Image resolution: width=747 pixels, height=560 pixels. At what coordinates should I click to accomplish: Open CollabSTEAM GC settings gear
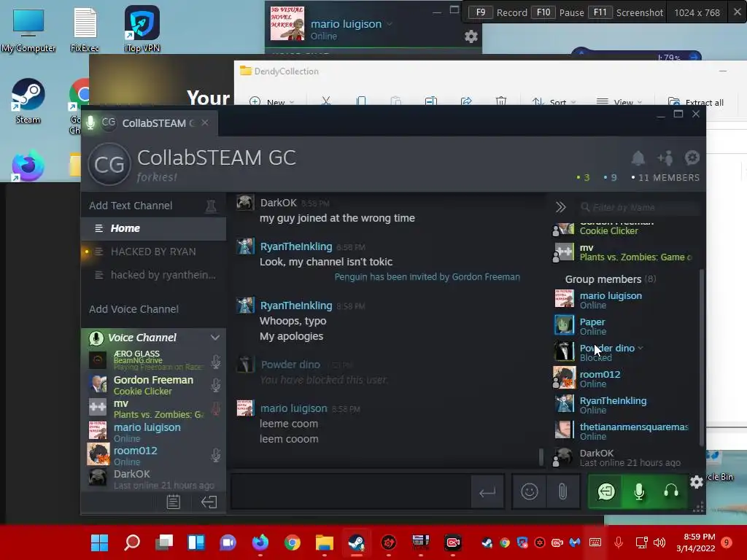692,157
